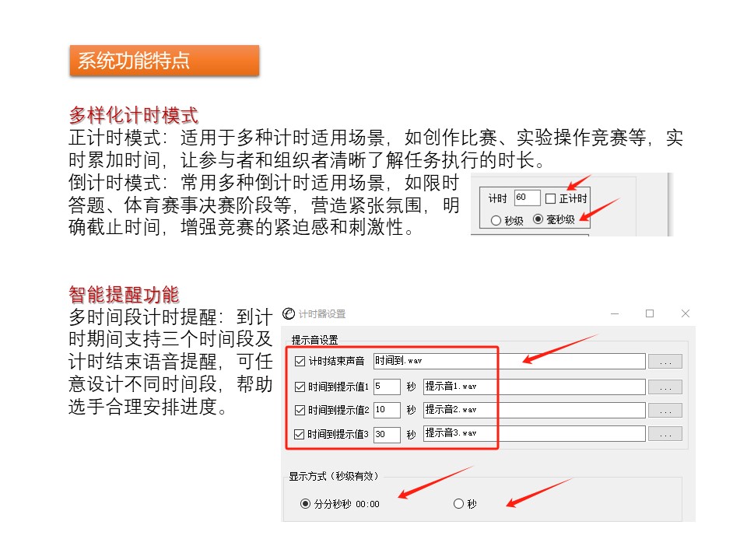Close the 计时器设置 window
This screenshot has width=747, height=560.
pos(686,313)
